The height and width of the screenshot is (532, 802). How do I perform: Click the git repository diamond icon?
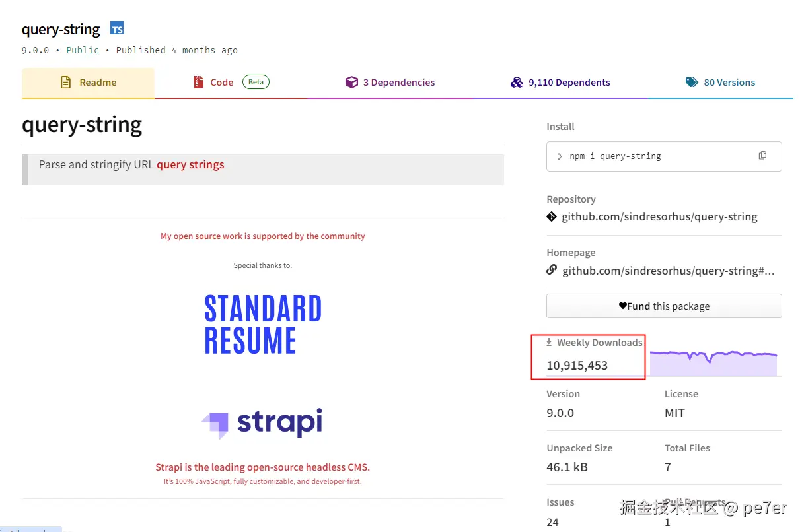[552, 216]
